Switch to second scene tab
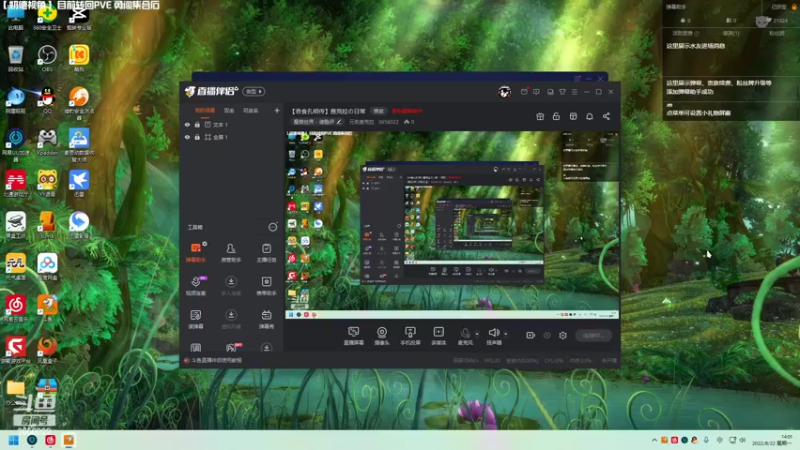This screenshot has width=800, height=450. (229, 110)
